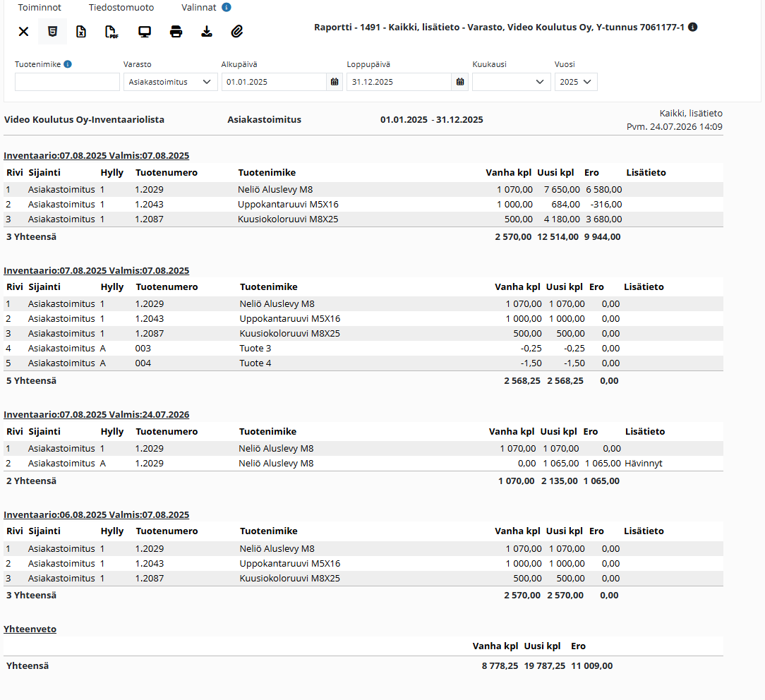This screenshot has width=765, height=700.
Task: Export report via the PDF file icon
Action: click(x=112, y=32)
